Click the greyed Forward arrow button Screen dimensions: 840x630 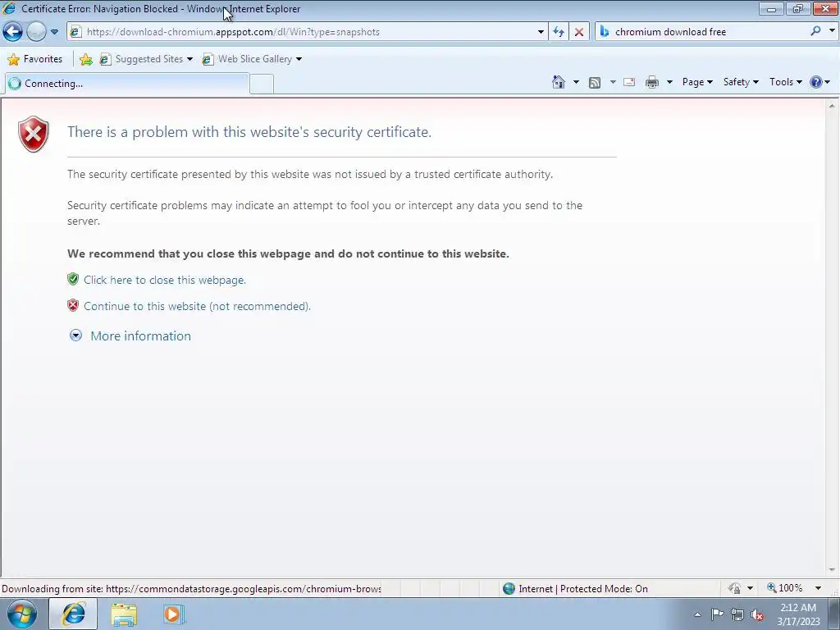36,32
